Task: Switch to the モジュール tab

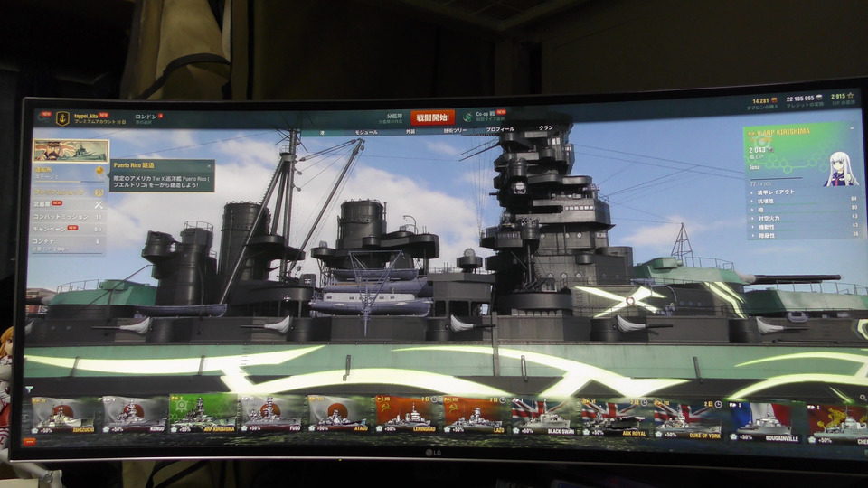Action: click(x=366, y=132)
